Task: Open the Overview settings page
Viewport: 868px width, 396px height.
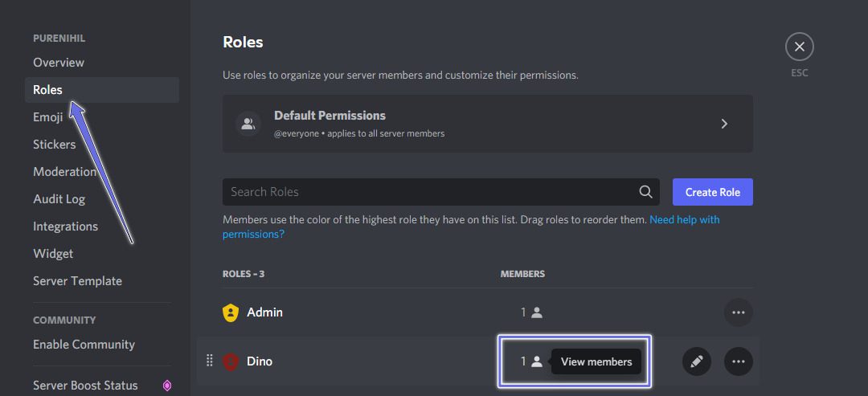Action: [x=59, y=63]
